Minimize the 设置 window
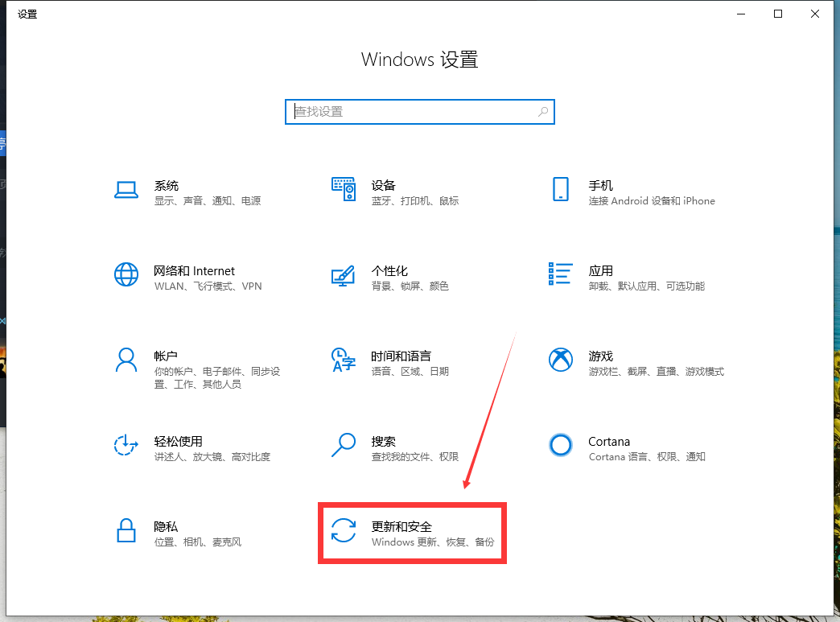The height and width of the screenshot is (622, 840). pyautogui.click(x=741, y=14)
